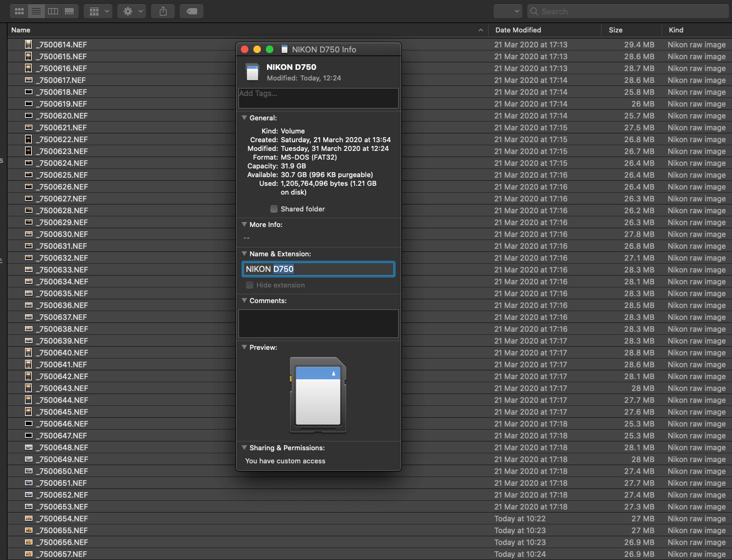Open the action gear menu
The height and width of the screenshot is (560, 732).
132,11
